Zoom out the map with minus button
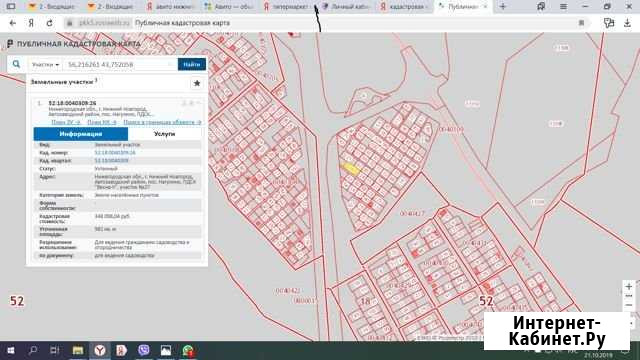 pyautogui.click(x=629, y=305)
